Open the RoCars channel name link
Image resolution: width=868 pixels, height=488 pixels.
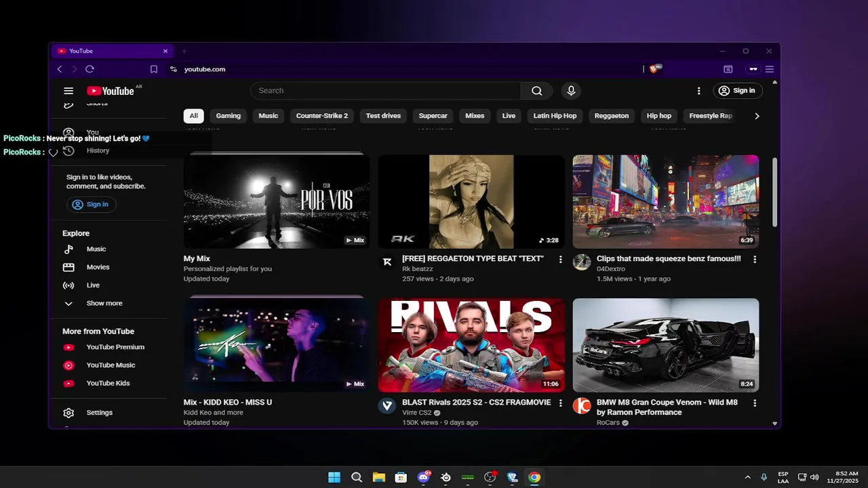[608, 423]
